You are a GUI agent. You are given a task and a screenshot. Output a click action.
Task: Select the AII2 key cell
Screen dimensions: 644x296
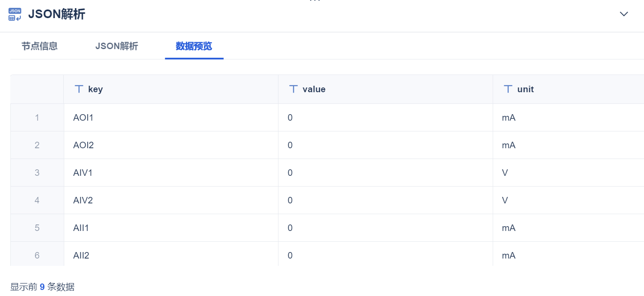coord(81,255)
